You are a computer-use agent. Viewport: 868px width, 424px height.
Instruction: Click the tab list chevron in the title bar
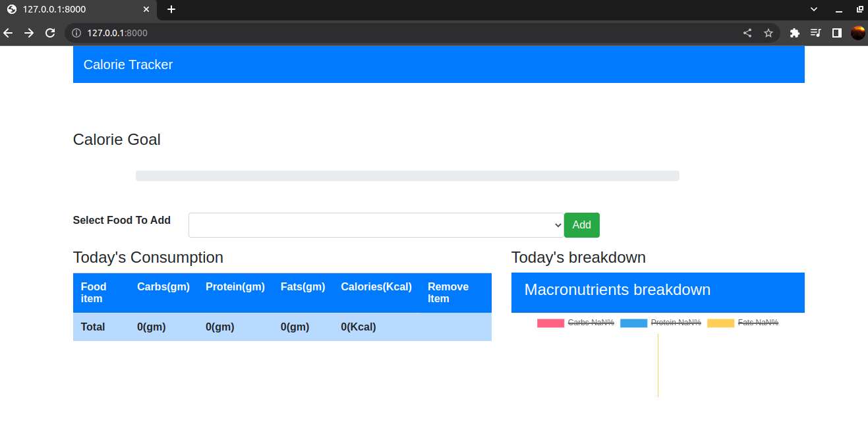tap(813, 9)
